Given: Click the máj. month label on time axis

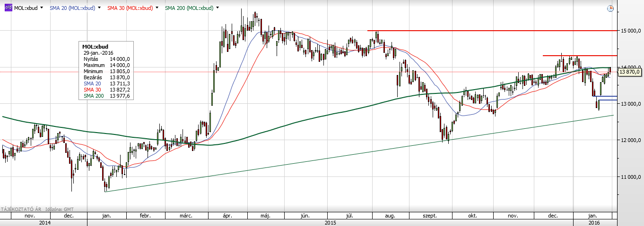Looking at the screenshot, I should tap(265, 216).
